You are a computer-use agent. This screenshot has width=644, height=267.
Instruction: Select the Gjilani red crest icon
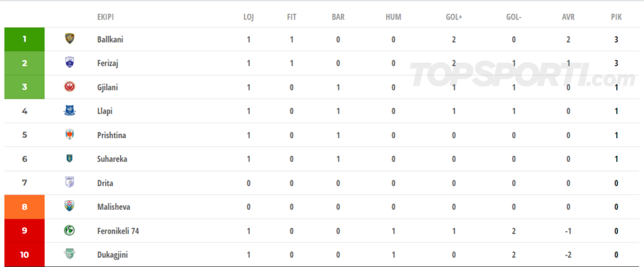(x=69, y=87)
